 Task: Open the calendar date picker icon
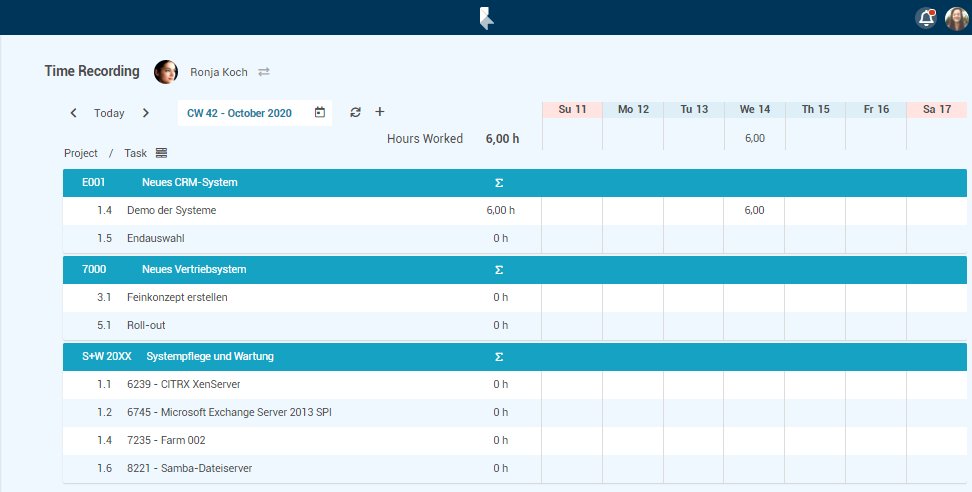(x=320, y=113)
